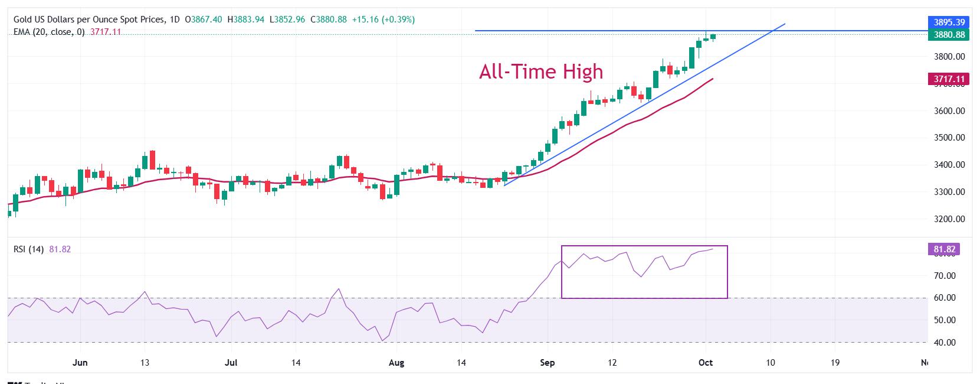Click the red 3717.11 EMA axis label

click(949, 78)
